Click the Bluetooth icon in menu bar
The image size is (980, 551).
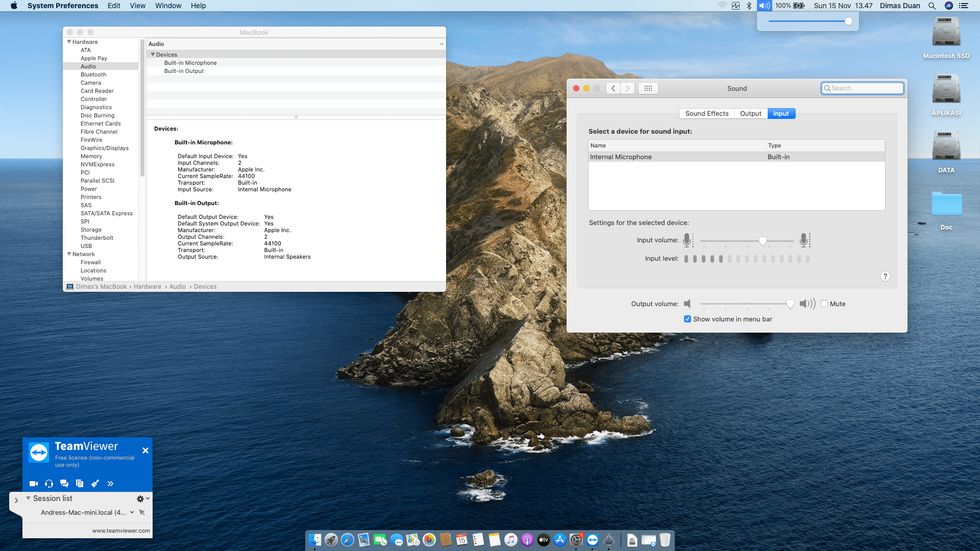[749, 6]
